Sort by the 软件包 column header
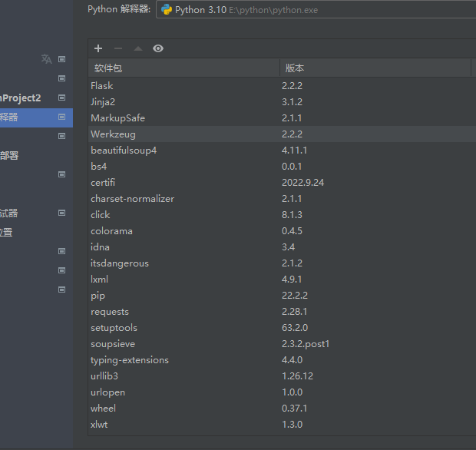This screenshot has height=450, width=476. tap(184, 68)
